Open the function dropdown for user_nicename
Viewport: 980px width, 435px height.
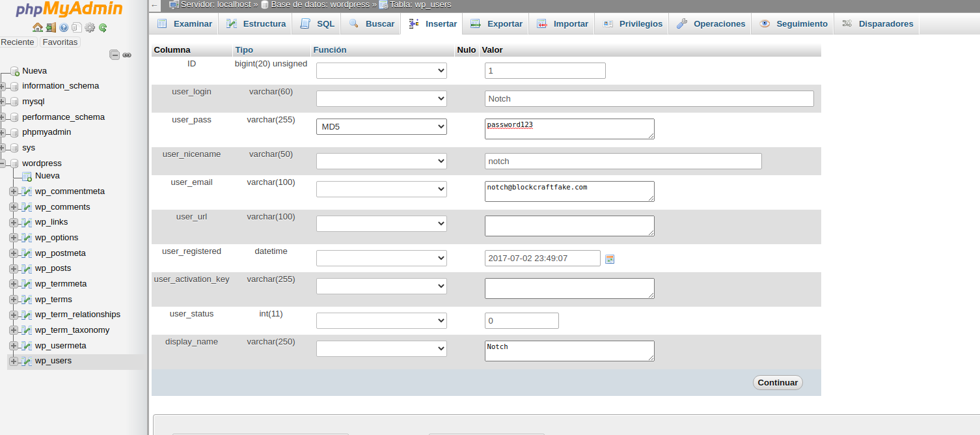[381, 161]
